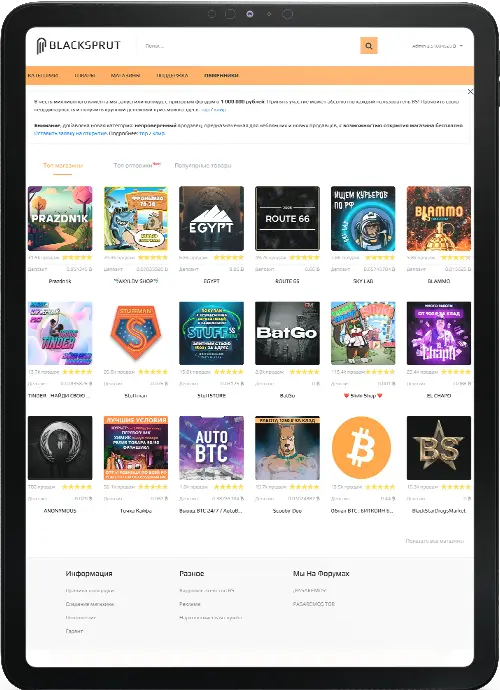Image resolution: width=500 pixels, height=690 pixels.
Task: Open the PRAZDN1K shop thumbnail
Action: [x=60, y=218]
